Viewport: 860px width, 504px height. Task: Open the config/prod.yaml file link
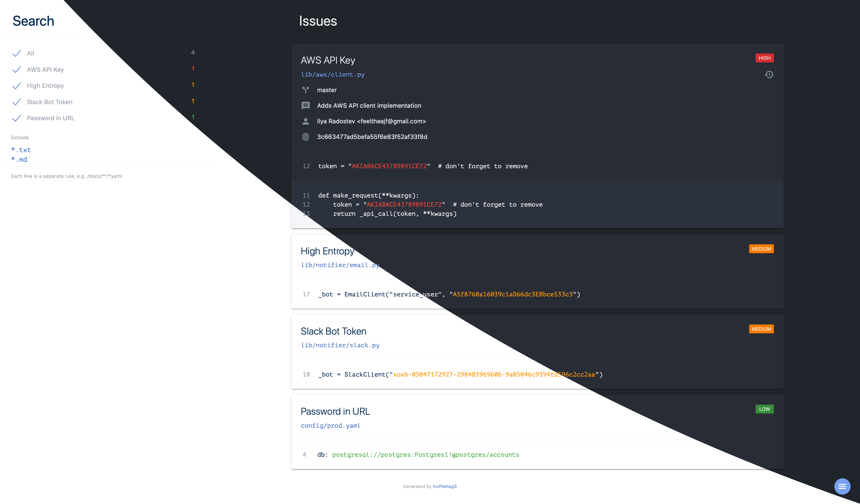click(330, 426)
